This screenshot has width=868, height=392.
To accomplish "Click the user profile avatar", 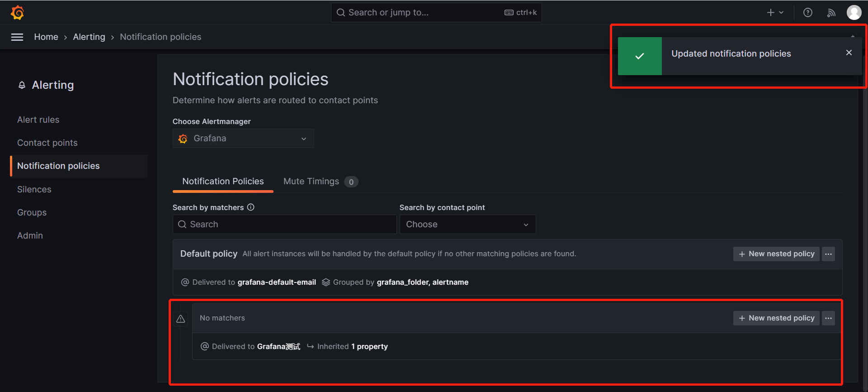I will (x=854, y=13).
